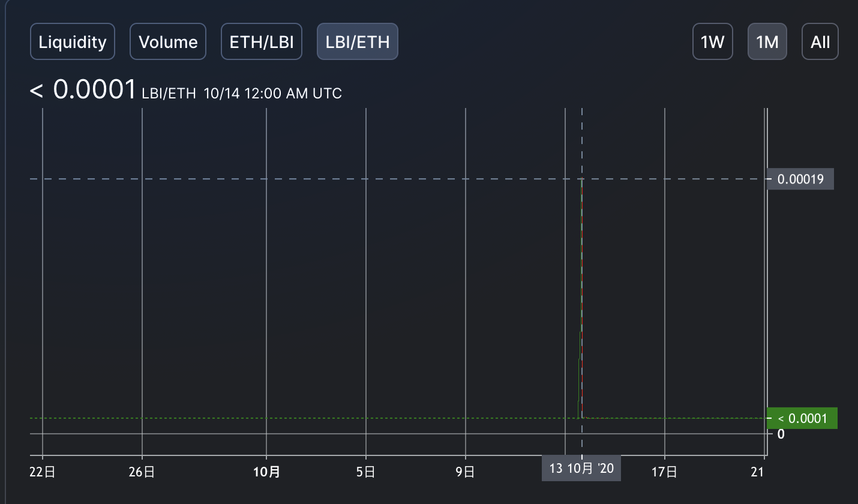This screenshot has height=504, width=858.
Task: Set time range to 1W
Action: click(x=713, y=41)
